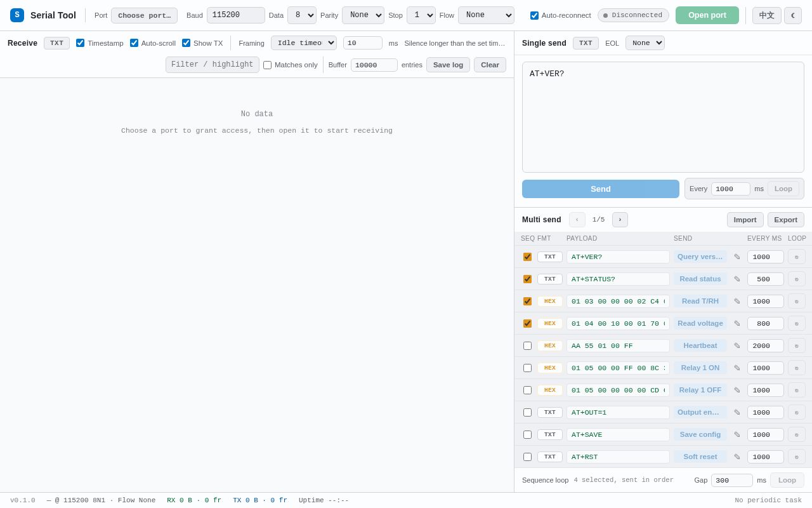The image size is (812, 508).
Task: Toggle Receive TXT format button
Action: pyautogui.click(x=56, y=43)
